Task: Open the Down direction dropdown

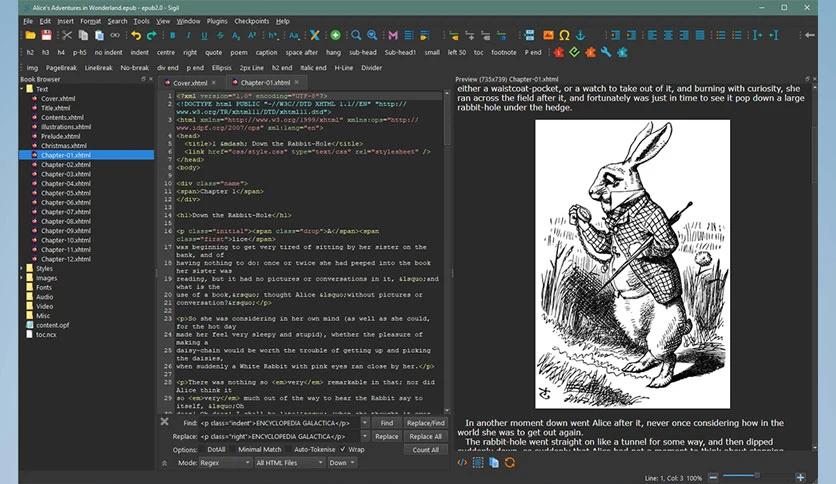Action: (x=342, y=463)
